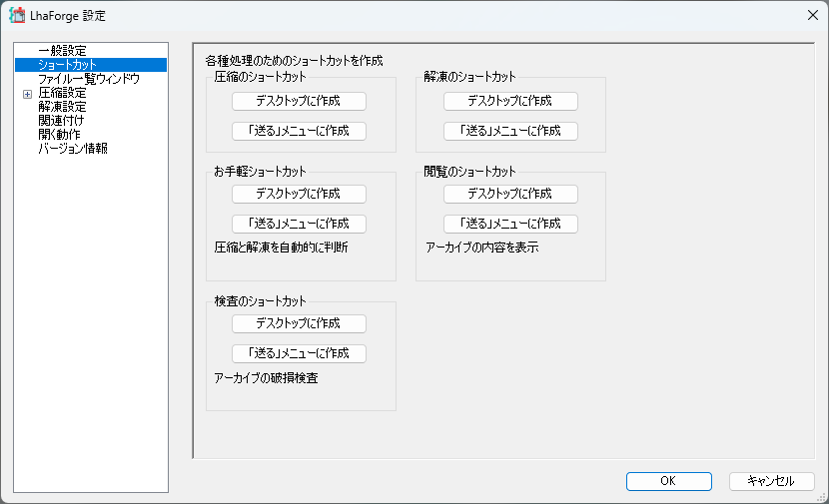Create お手軽 shortcut on desktop

tap(299, 194)
